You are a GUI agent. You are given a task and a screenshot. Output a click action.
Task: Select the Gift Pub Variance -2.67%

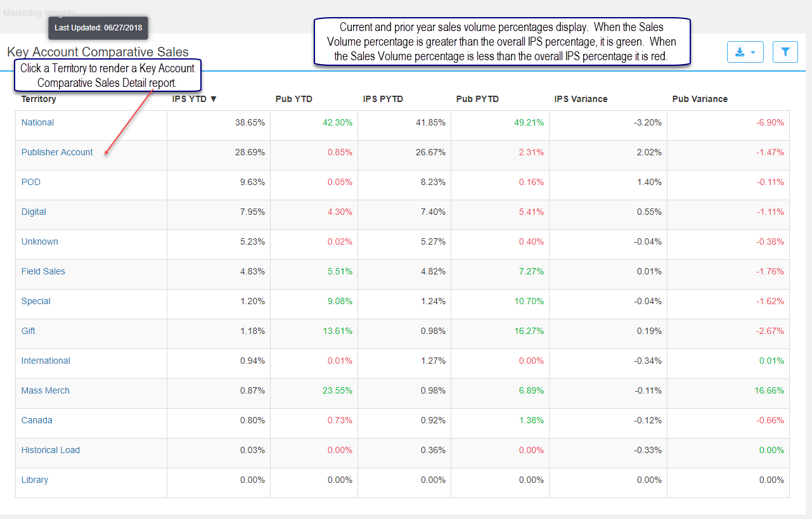point(770,331)
